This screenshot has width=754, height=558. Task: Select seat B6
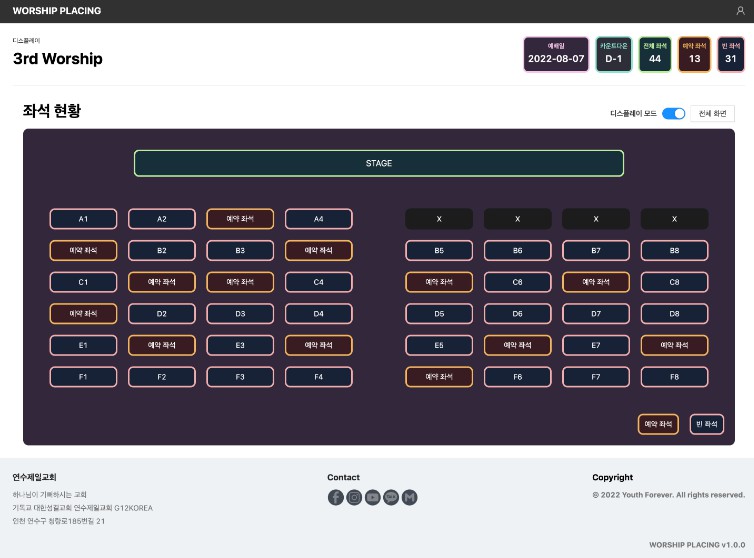click(517, 251)
